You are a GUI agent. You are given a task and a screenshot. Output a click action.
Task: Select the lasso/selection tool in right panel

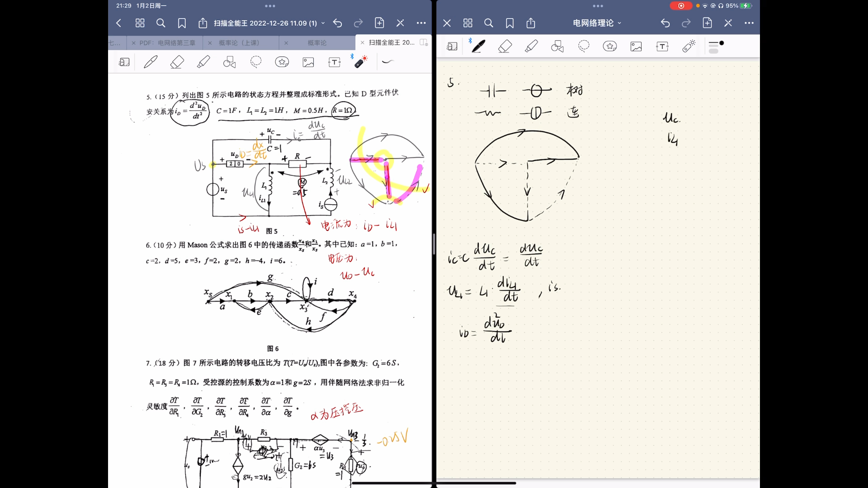(583, 46)
